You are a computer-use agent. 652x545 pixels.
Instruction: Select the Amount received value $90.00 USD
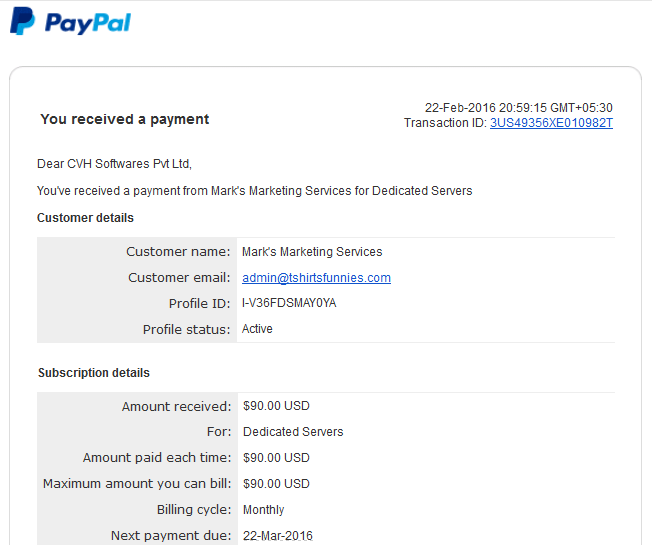[276, 406]
